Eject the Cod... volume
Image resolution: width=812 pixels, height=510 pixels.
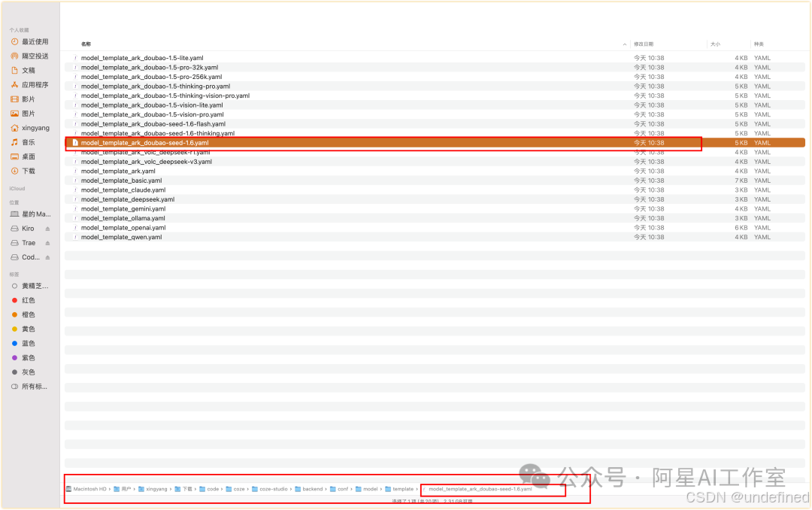47,257
